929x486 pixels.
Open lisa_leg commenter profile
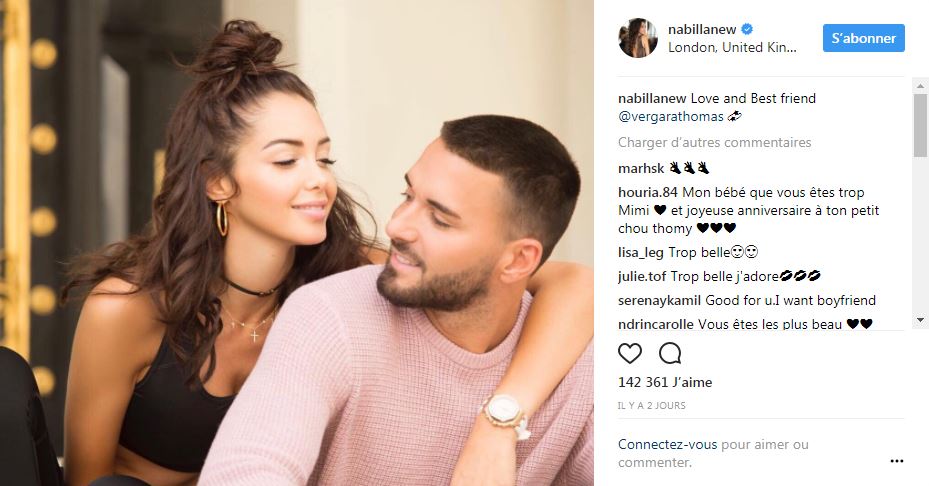pos(640,252)
